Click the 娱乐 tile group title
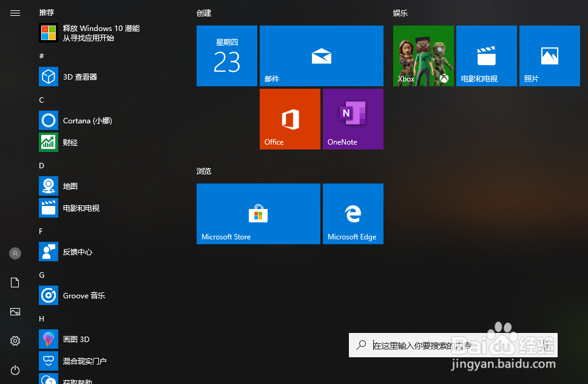This screenshot has width=588, height=384. (x=400, y=13)
